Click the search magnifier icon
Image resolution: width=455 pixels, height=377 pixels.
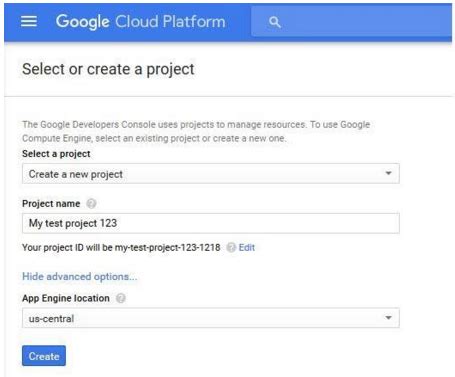[x=274, y=22]
